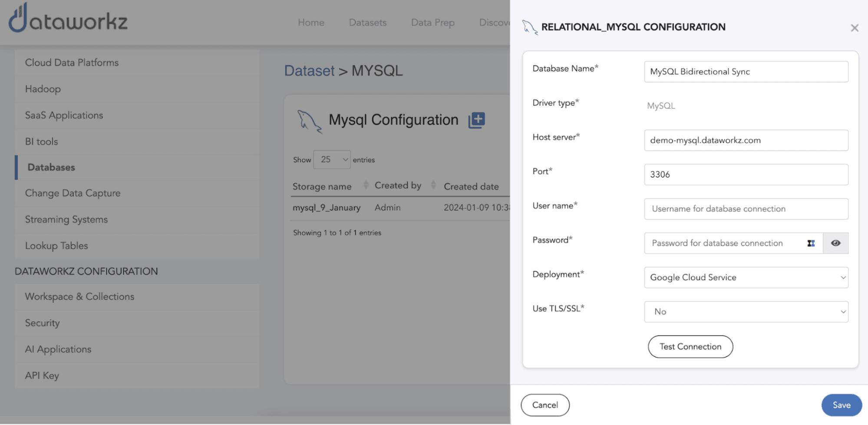Open the Datasets nav tab

coord(367,23)
